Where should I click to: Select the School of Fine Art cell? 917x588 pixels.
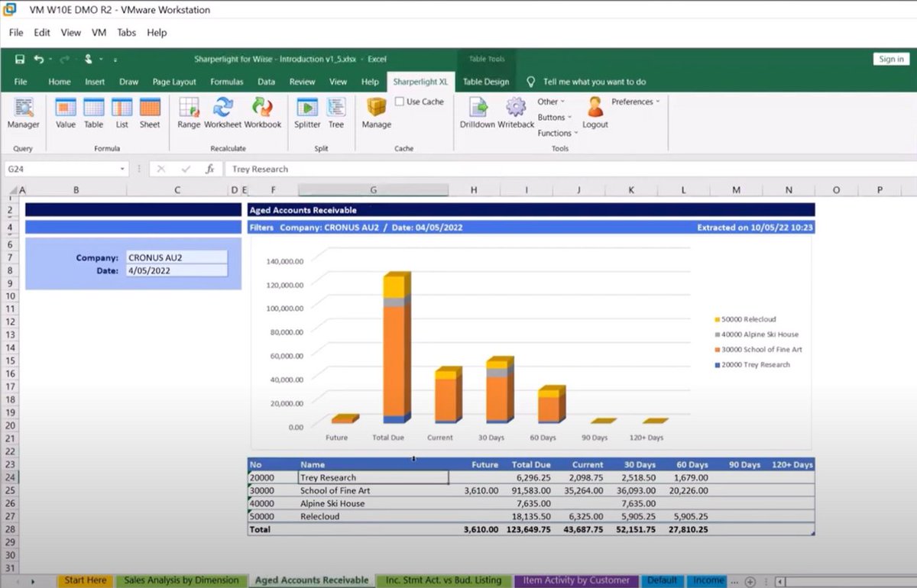click(x=373, y=490)
